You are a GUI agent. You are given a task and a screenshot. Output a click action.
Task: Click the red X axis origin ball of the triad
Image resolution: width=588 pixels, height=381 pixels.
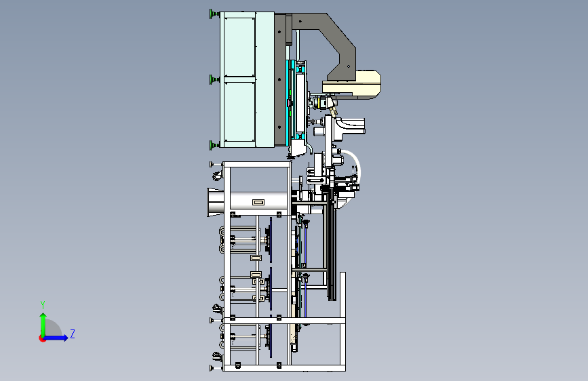click(42, 338)
